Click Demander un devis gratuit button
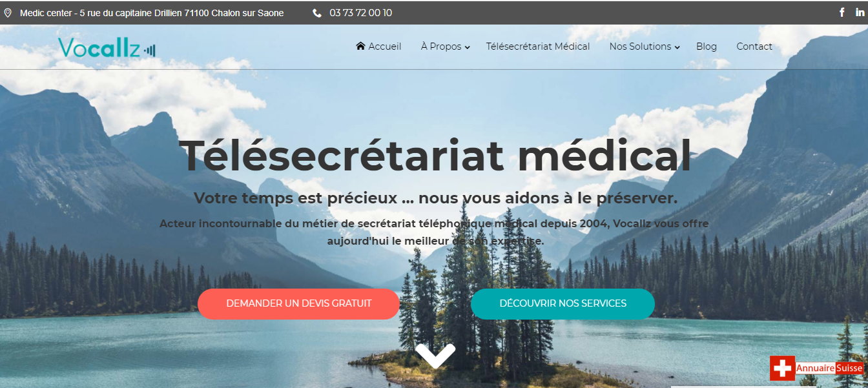868x388 pixels. click(x=299, y=303)
